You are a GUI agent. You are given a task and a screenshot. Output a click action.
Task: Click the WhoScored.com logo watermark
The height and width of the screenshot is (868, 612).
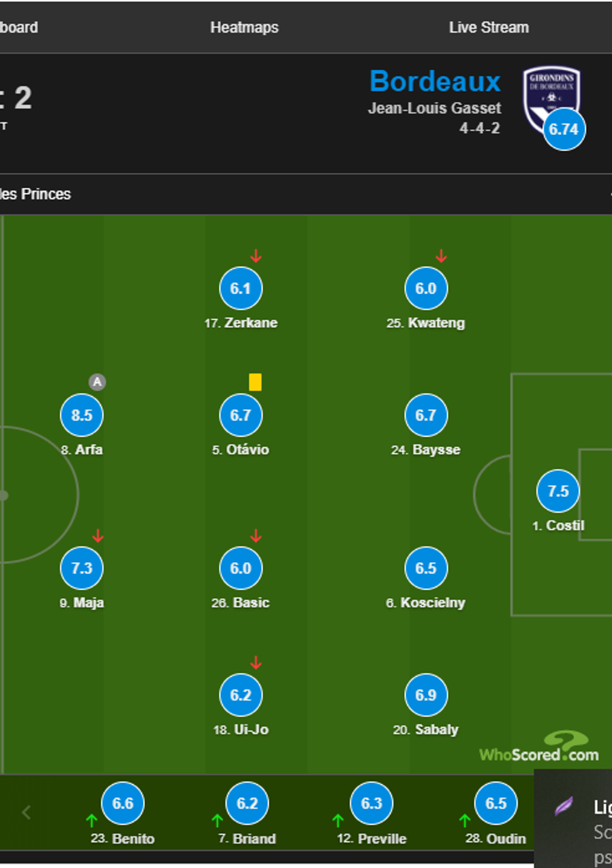click(539, 750)
